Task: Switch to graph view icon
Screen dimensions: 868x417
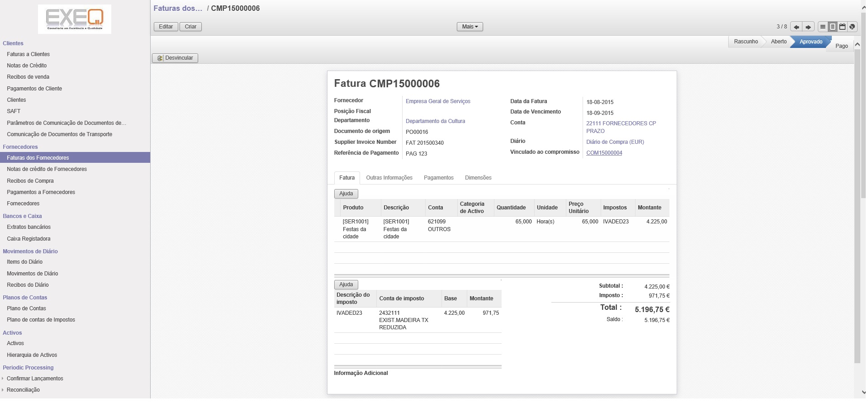Action: (852, 27)
